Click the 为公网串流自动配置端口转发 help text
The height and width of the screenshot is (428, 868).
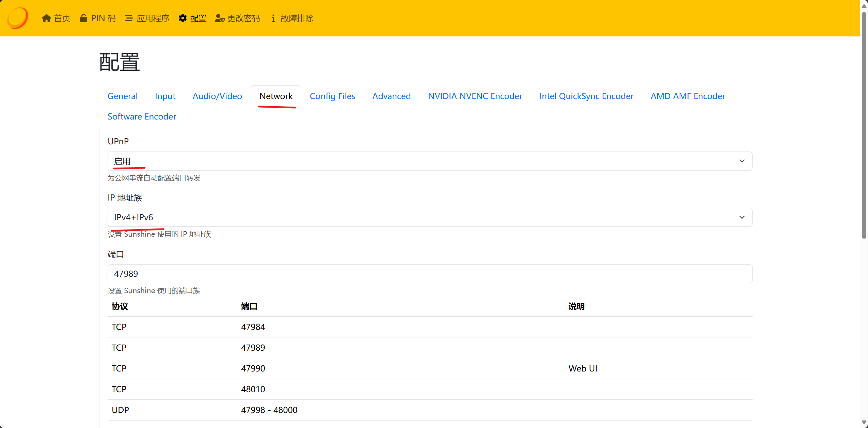pos(154,178)
